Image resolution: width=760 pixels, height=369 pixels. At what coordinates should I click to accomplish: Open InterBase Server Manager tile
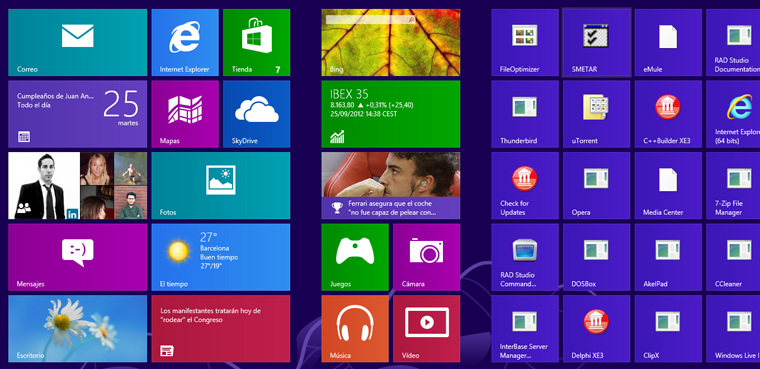point(525,329)
